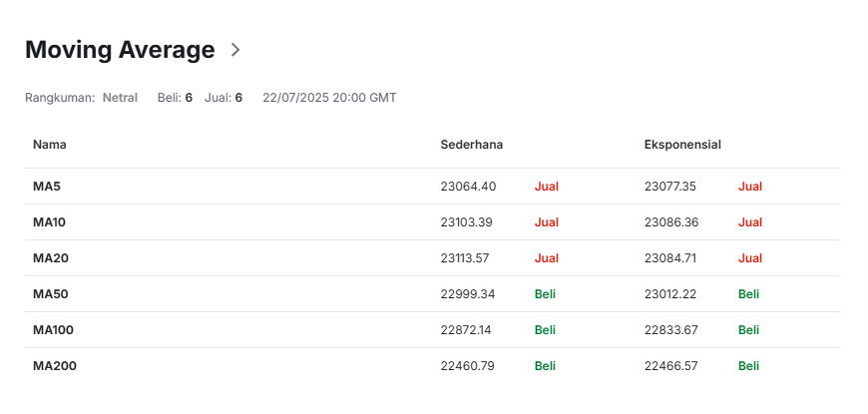The width and height of the screenshot is (868, 414).
Task: Select the MA200 row label
Action: [55, 366]
